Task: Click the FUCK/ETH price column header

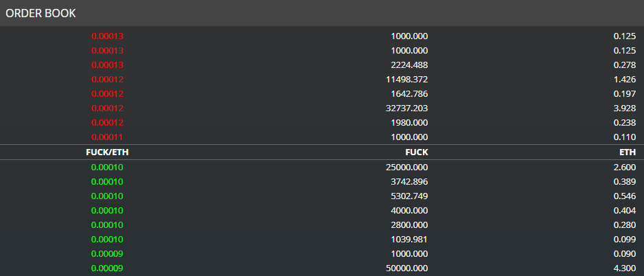Action: coord(107,152)
